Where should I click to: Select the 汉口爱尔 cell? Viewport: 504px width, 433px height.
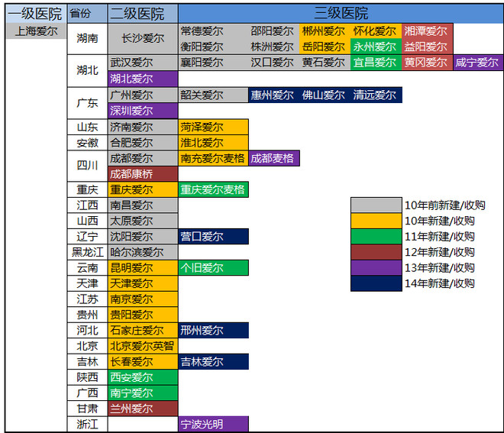(273, 63)
